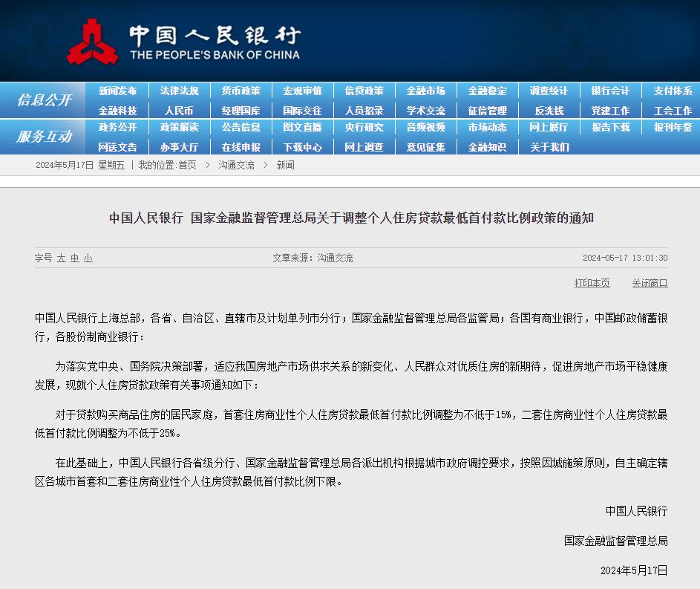Image resolution: width=700 pixels, height=589 pixels.
Task: Open 网送文告 section
Action: tap(117, 147)
